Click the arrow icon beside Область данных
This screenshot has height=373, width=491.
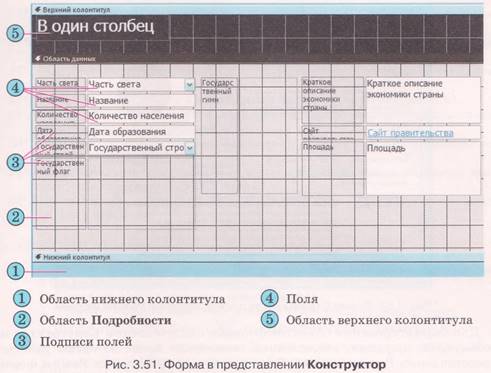pyautogui.click(x=38, y=59)
